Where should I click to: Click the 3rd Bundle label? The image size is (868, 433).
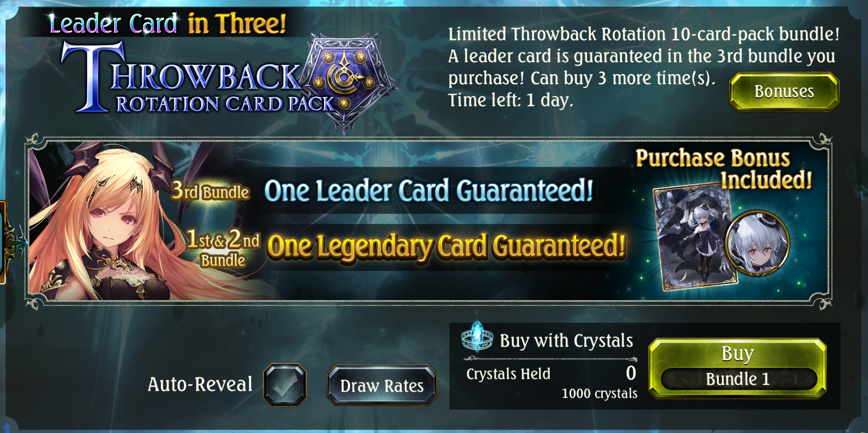[x=210, y=190]
